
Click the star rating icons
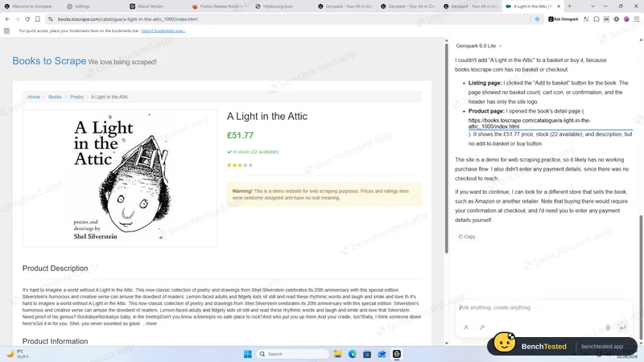pos(240,165)
